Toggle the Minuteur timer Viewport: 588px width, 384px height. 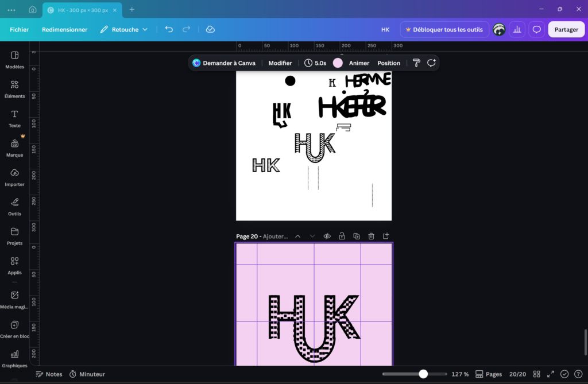[x=87, y=374]
